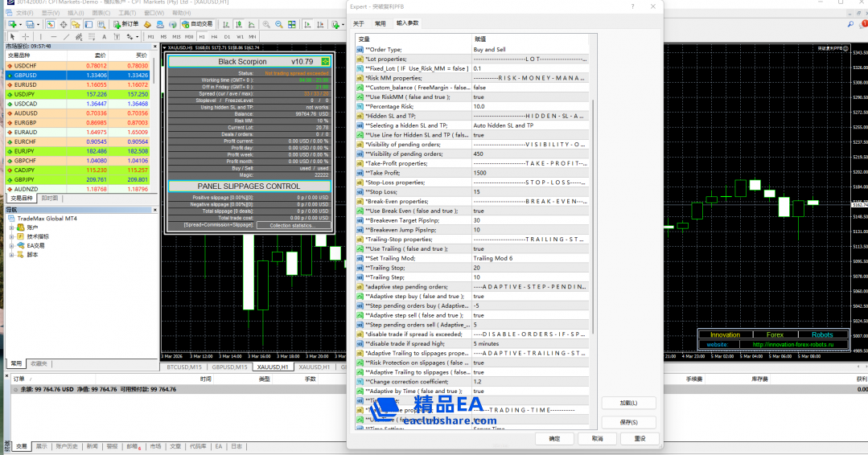The height and width of the screenshot is (455, 868).
Task: Select the EURJPY row in Market Watch
Action: point(24,151)
